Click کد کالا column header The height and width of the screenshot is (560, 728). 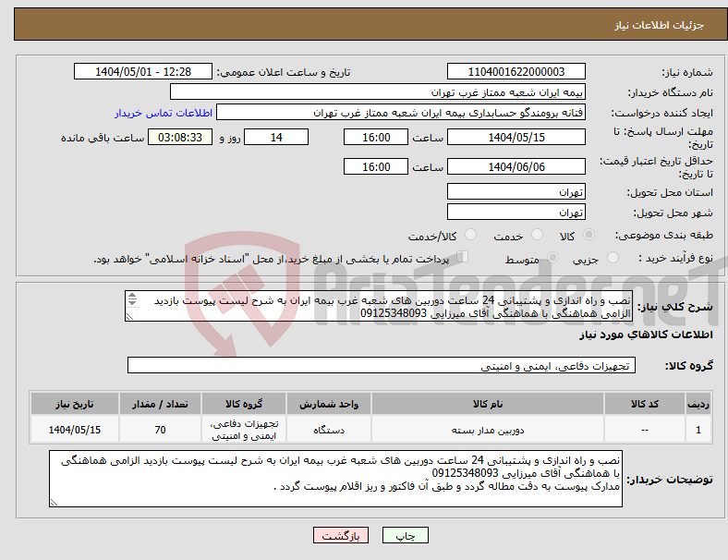645,404
